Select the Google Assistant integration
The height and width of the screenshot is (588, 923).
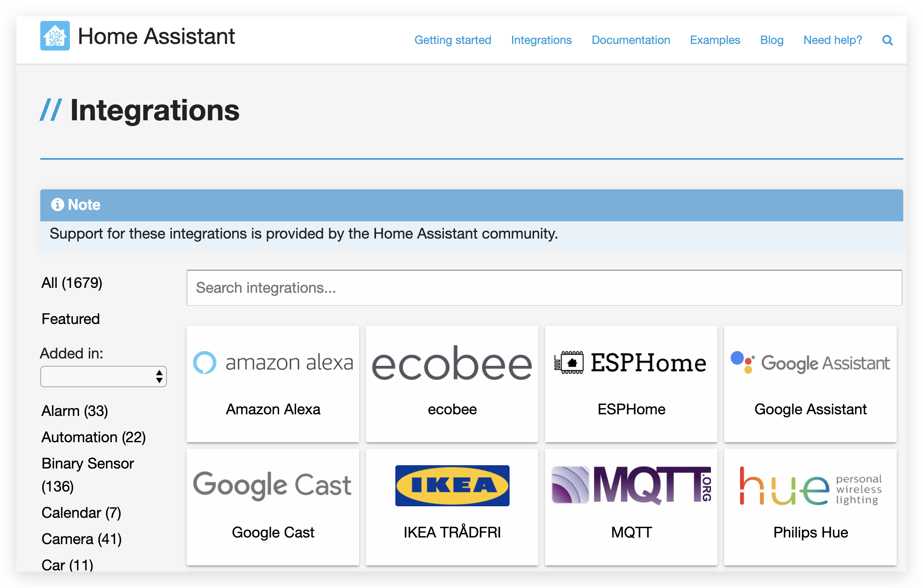pyautogui.click(x=810, y=384)
